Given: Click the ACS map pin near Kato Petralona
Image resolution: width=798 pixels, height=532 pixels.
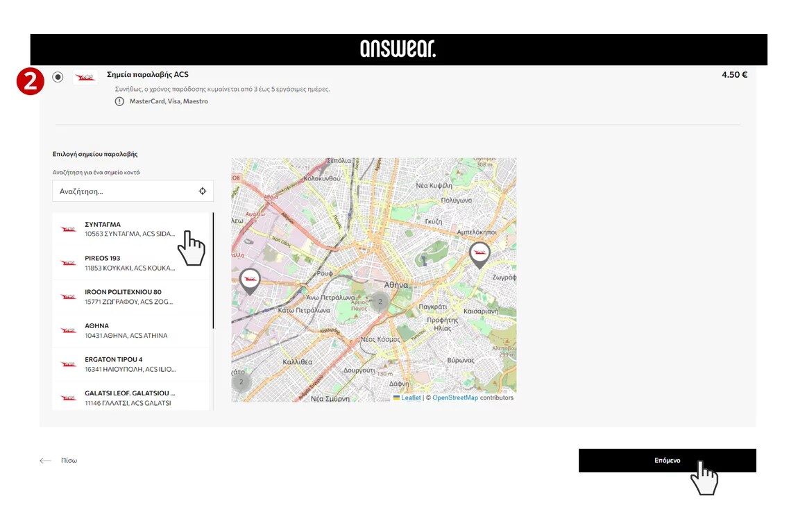Looking at the screenshot, I should click(x=250, y=280).
